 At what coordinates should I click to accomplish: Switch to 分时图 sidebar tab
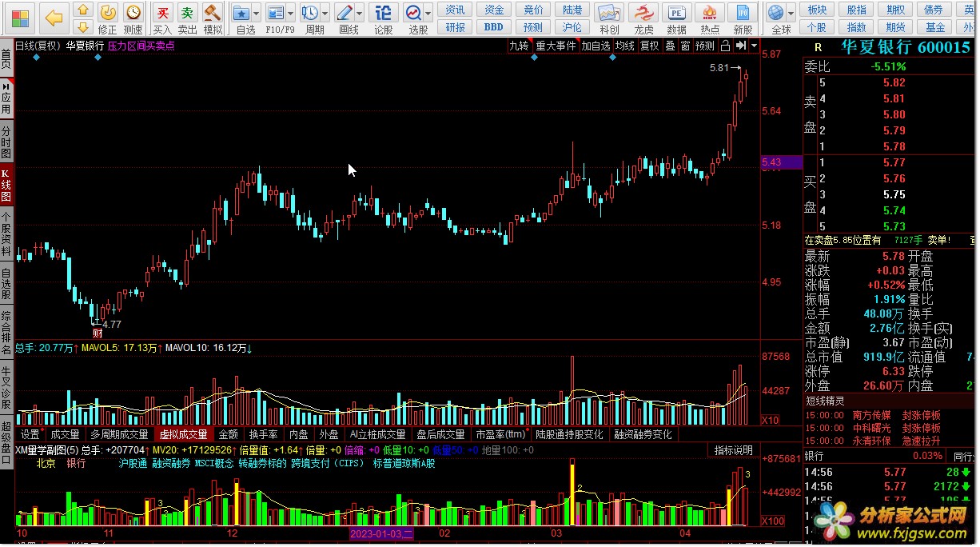tap(6, 142)
